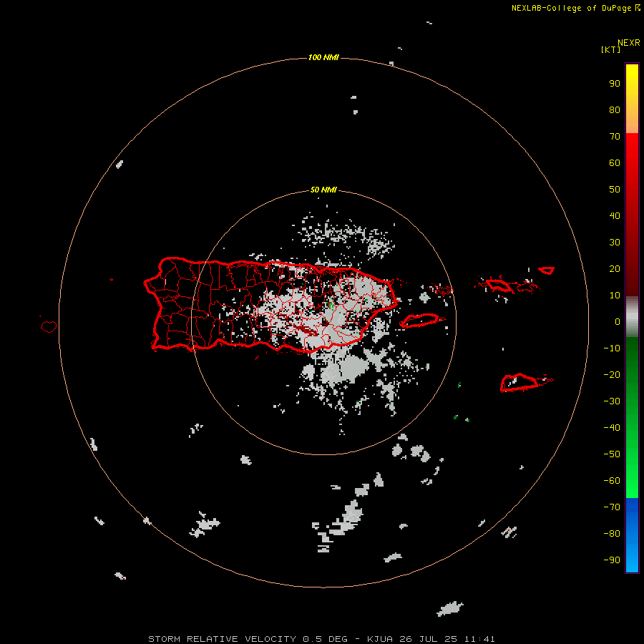644x644 pixels.
Task: Click the -40 label on velocity scale
Action: click(x=612, y=428)
